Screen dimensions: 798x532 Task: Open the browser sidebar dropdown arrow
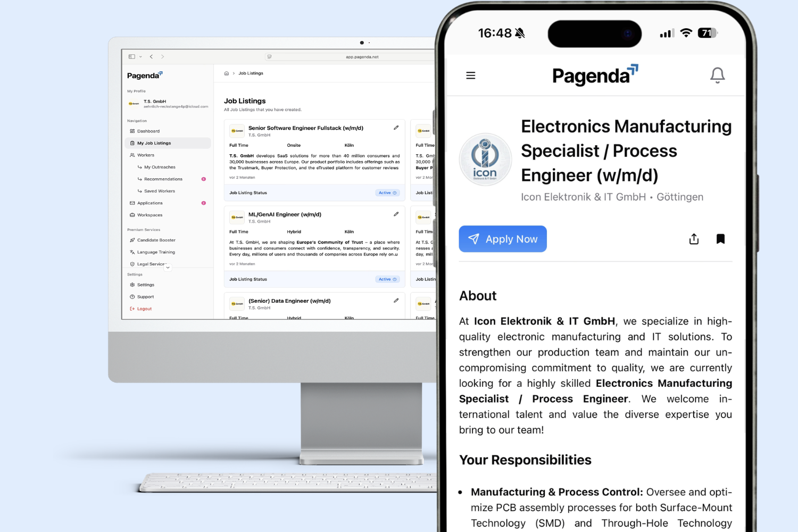(140, 56)
